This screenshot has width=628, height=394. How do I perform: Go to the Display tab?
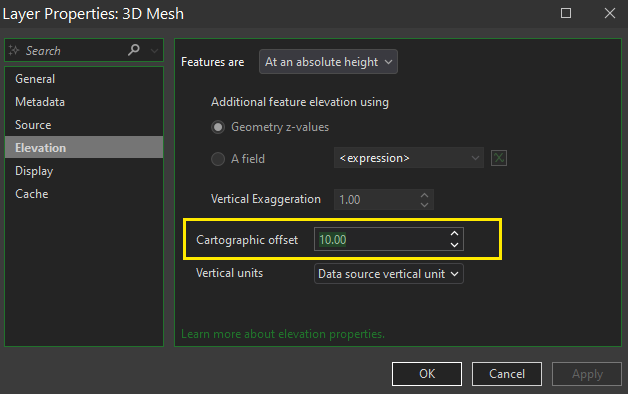point(84,171)
